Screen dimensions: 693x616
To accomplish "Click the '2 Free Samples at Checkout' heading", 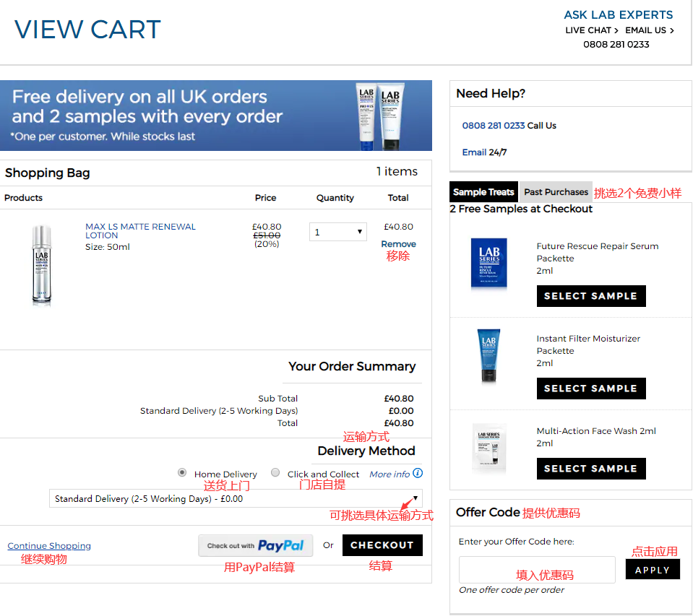I will [520, 209].
